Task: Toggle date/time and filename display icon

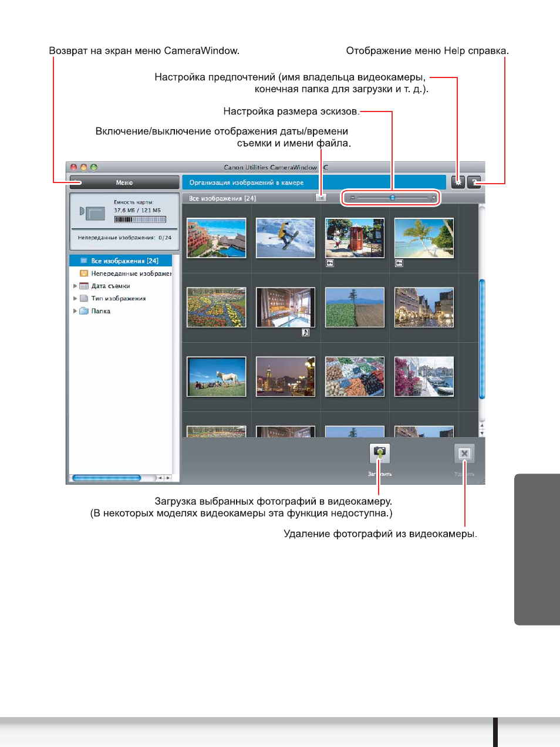Action: click(321, 198)
